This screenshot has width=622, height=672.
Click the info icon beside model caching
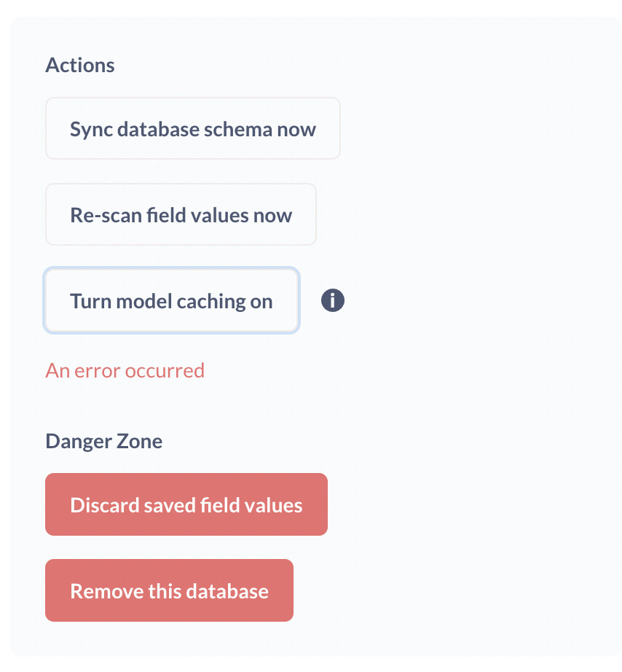[332, 300]
